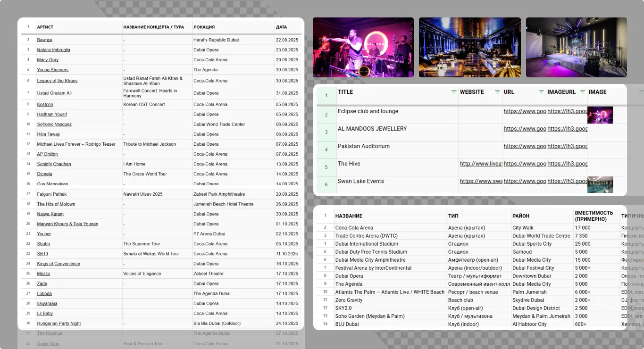Select the '17 000' capacity cell
This screenshot has width=644, height=349.
coord(596,228)
